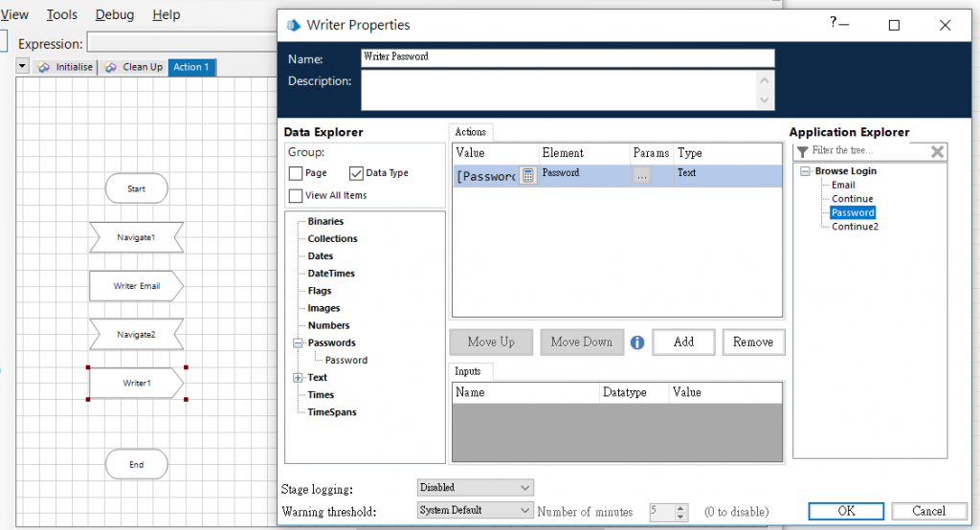Select Binaries in Data Explorer
Viewport: 980px width, 530px height.
325,221
